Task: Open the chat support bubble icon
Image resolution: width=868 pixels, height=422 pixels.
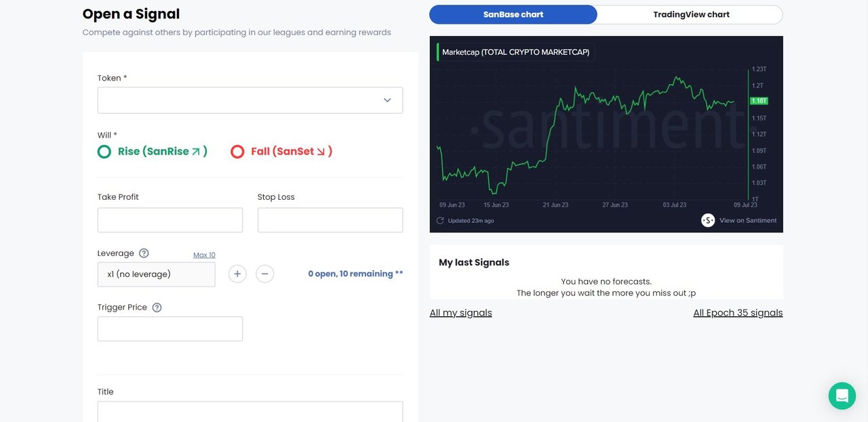Action: (x=842, y=396)
